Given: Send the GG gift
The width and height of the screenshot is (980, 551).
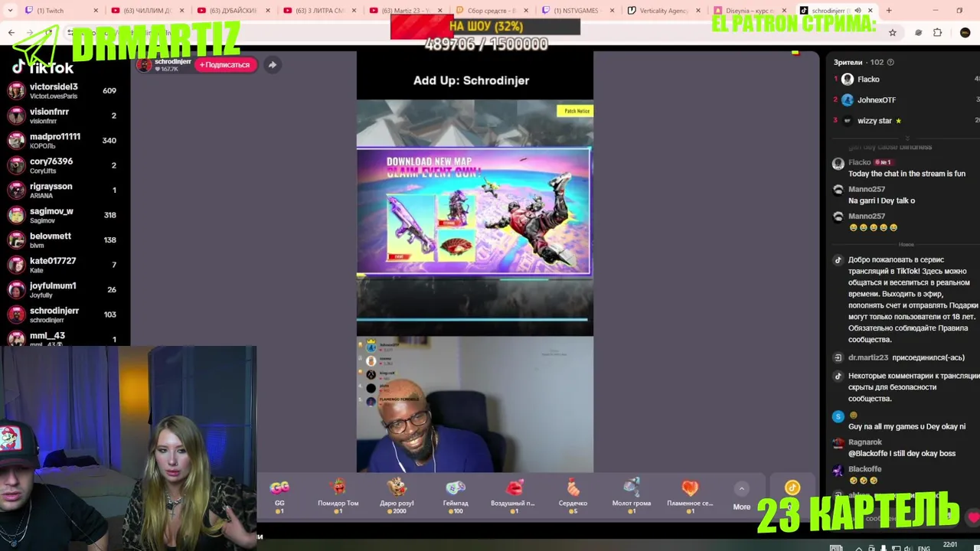Looking at the screenshot, I should click(x=279, y=495).
